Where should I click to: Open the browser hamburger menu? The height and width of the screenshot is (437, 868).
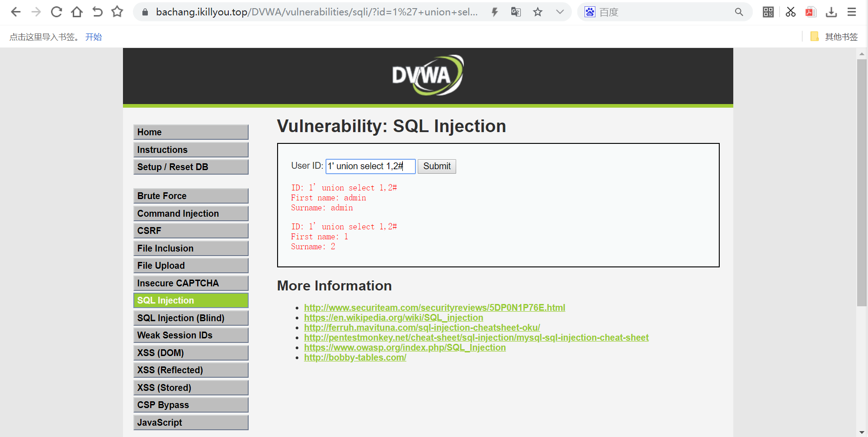(x=852, y=12)
